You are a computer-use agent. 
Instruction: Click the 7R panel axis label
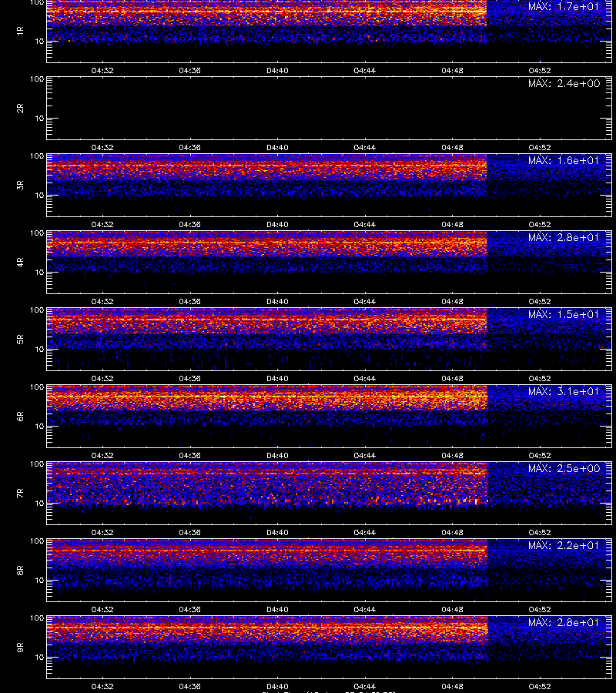click(20, 494)
